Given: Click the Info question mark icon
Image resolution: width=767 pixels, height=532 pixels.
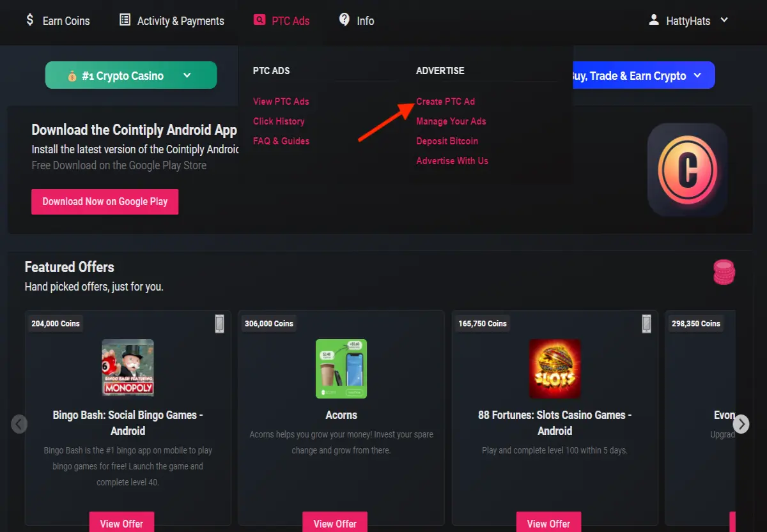Looking at the screenshot, I should (x=345, y=20).
